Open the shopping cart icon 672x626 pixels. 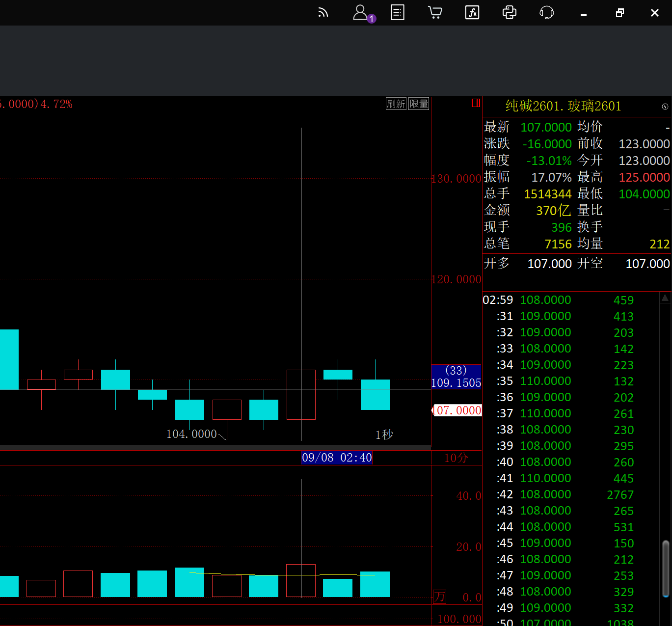coord(435,13)
